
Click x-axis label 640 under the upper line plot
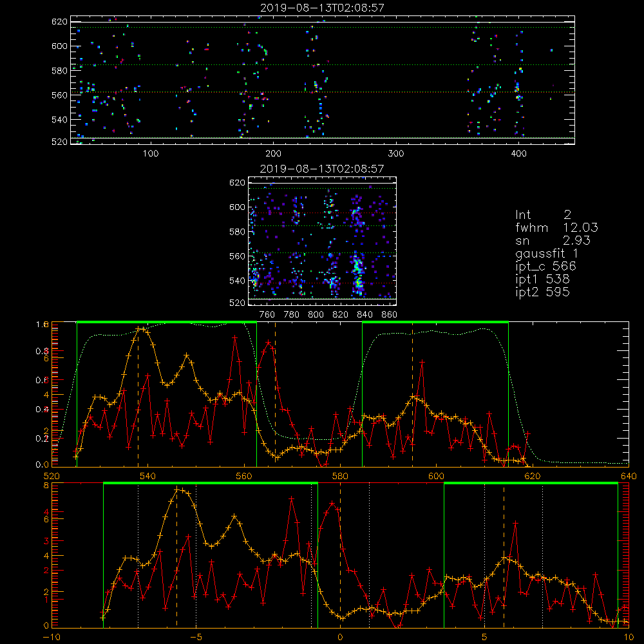coord(629,477)
